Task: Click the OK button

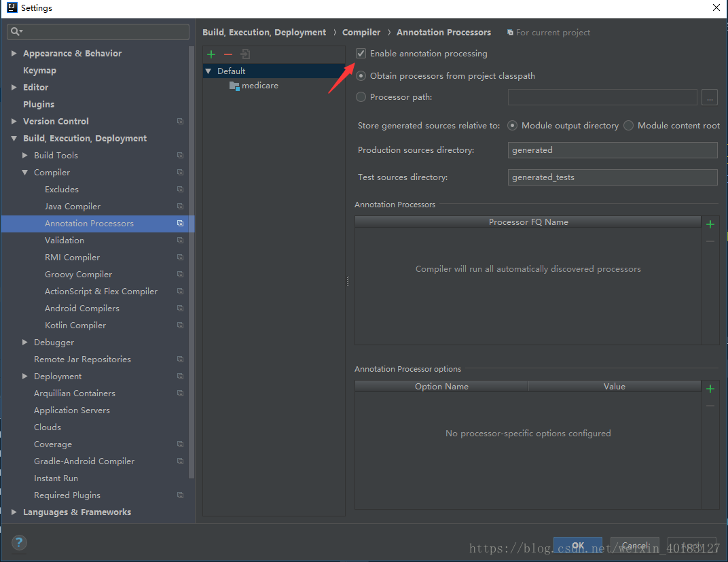Action: click(x=578, y=546)
